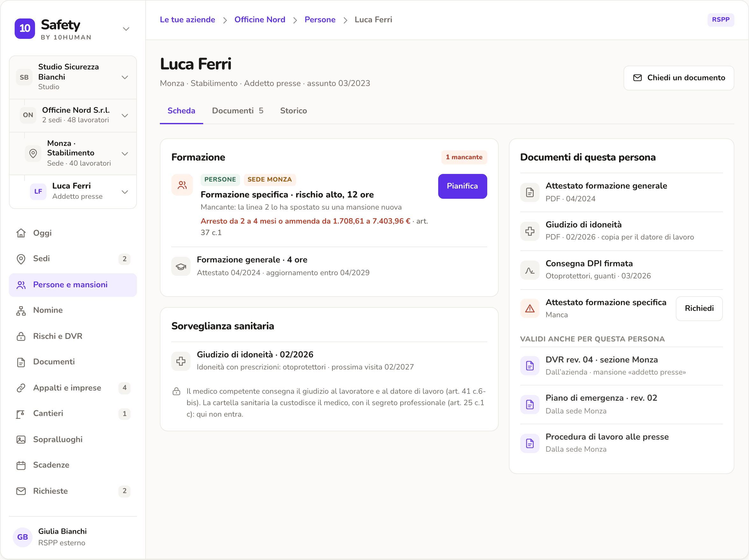Image resolution: width=749 pixels, height=560 pixels.
Task: Click the medical cross icon in Sorveglianza sanitaria
Action: pos(181,361)
